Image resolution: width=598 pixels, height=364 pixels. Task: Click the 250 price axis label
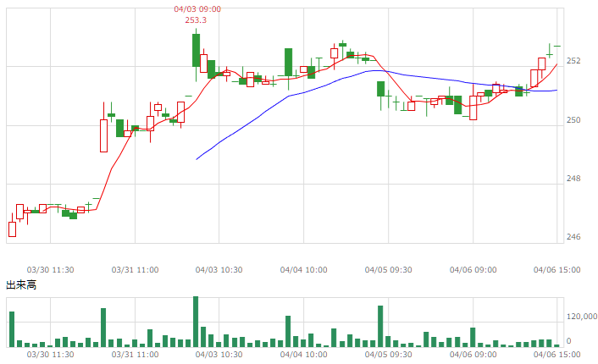pyautogui.click(x=573, y=120)
